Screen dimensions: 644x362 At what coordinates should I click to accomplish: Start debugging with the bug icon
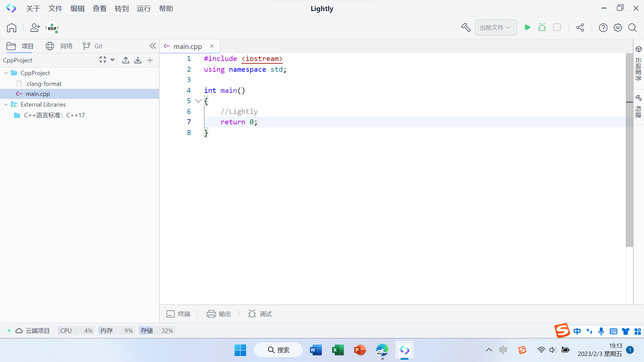[x=542, y=27]
